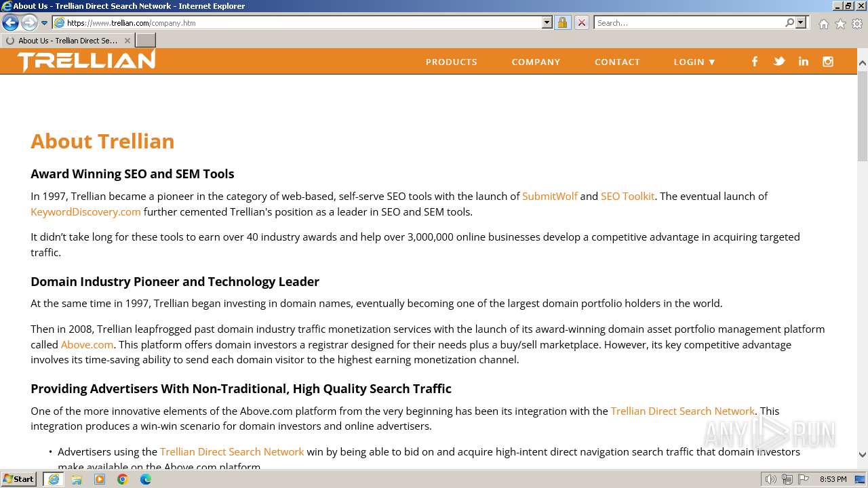This screenshot has height=488, width=868.
Task: Click Providing Advertisers heading text
Action: click(x=241, y=388)
